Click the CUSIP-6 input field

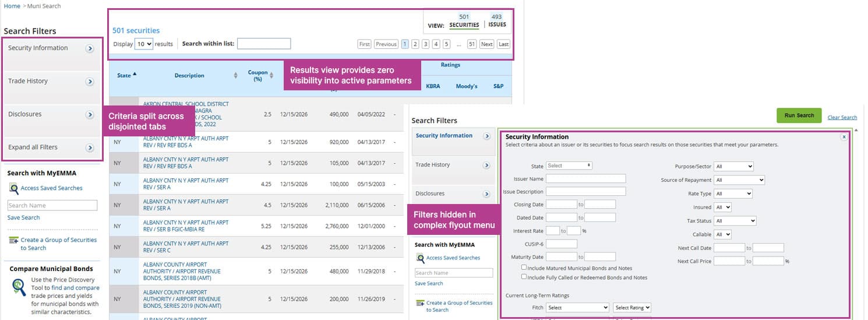(562, 244)
